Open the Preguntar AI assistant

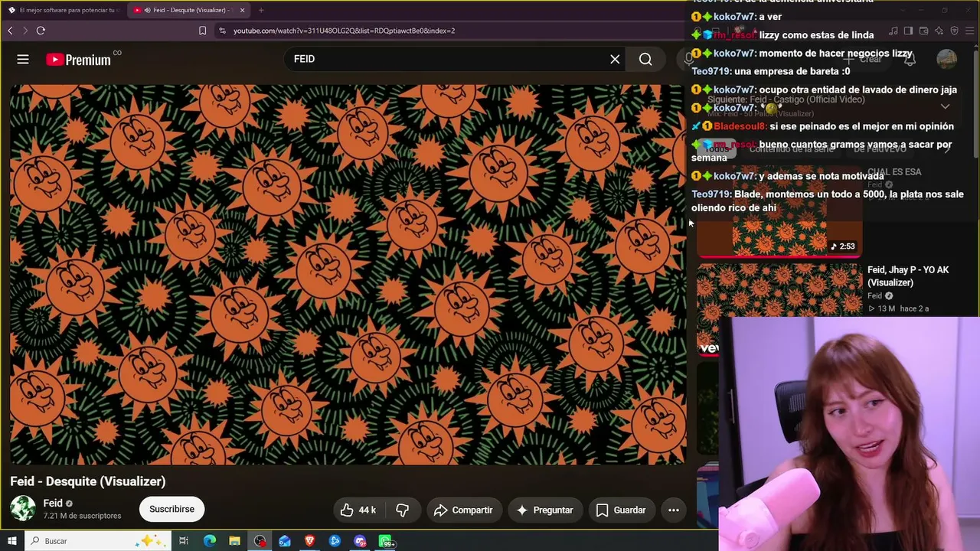coord(544,510)
